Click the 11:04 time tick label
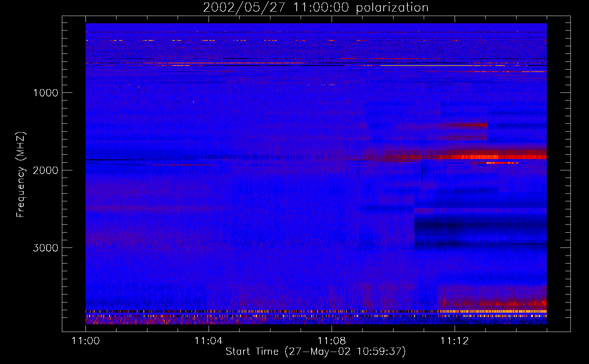 (x=209, y=341)
